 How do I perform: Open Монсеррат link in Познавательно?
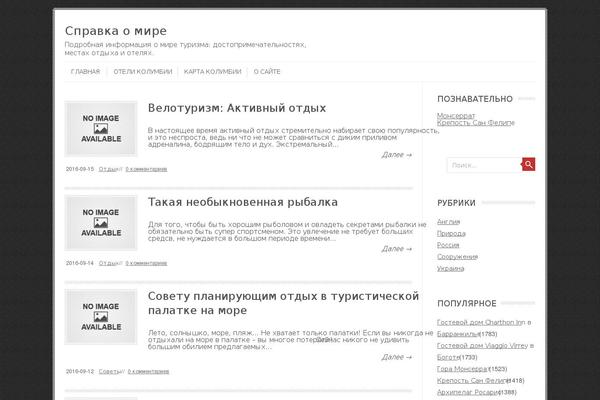[x=456, y=115]
